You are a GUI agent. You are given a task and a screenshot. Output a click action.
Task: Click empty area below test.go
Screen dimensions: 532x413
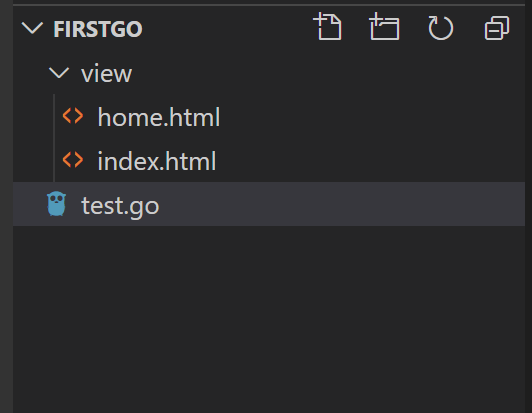point(269,319)
